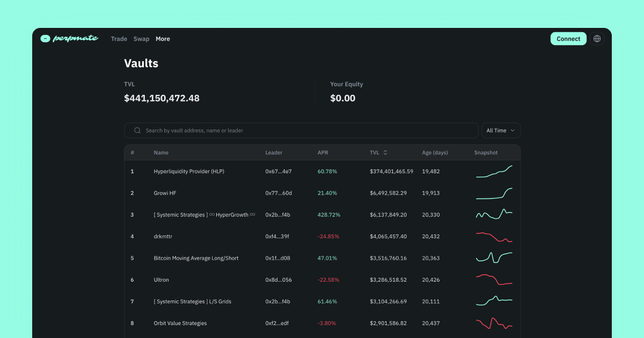The image size is (644, 338).
Task: Click the -22.58% APR value
Action: pyautogui.click(x=328, y=280)
